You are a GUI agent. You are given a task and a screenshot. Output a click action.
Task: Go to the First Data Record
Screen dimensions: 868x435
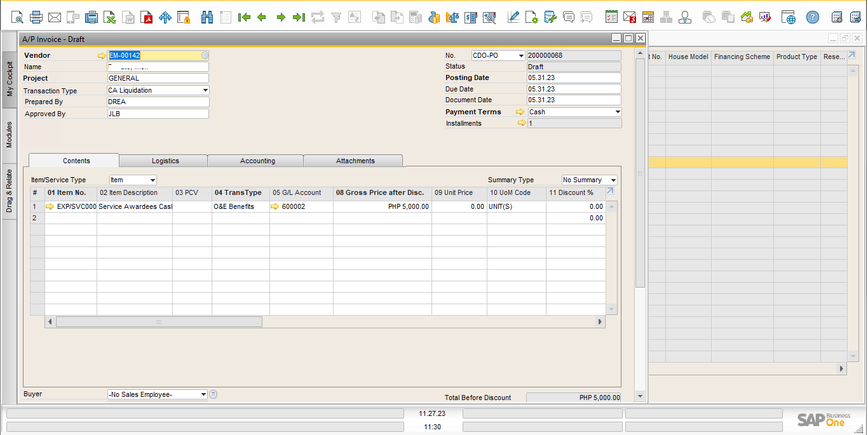click(244, 17)
